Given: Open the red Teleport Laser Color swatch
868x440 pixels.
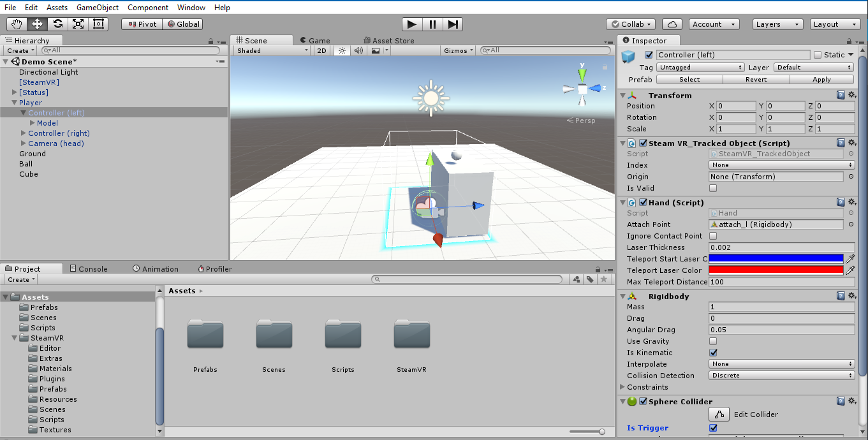Looking at the screenshot, I should point(776,270).
